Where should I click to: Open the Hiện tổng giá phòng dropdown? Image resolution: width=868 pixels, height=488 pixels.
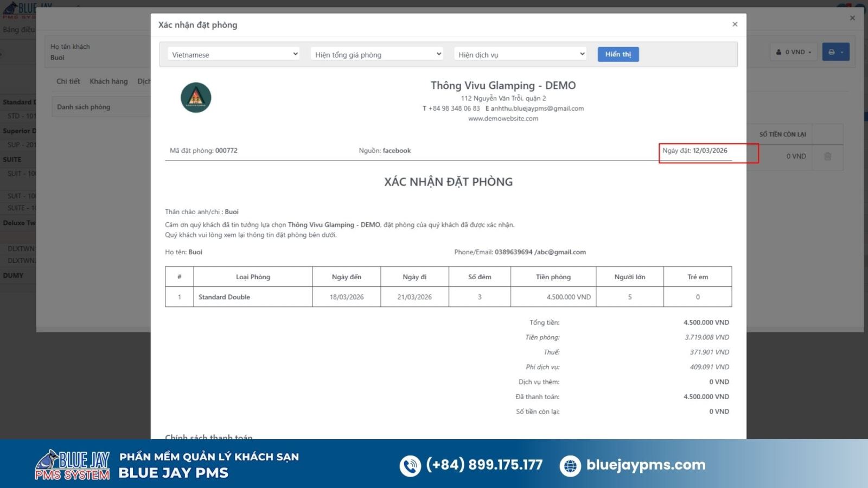(376, 54)
